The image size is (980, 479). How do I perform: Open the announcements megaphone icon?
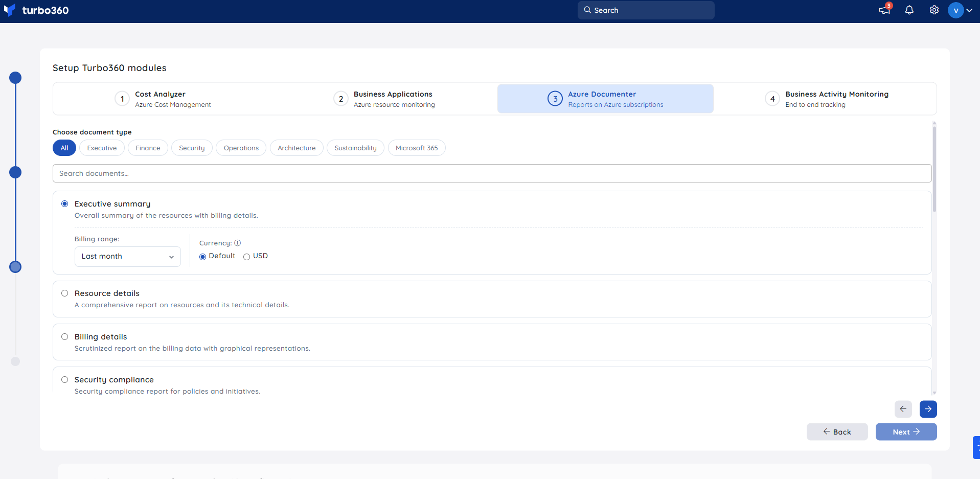(x=884, y=10)
